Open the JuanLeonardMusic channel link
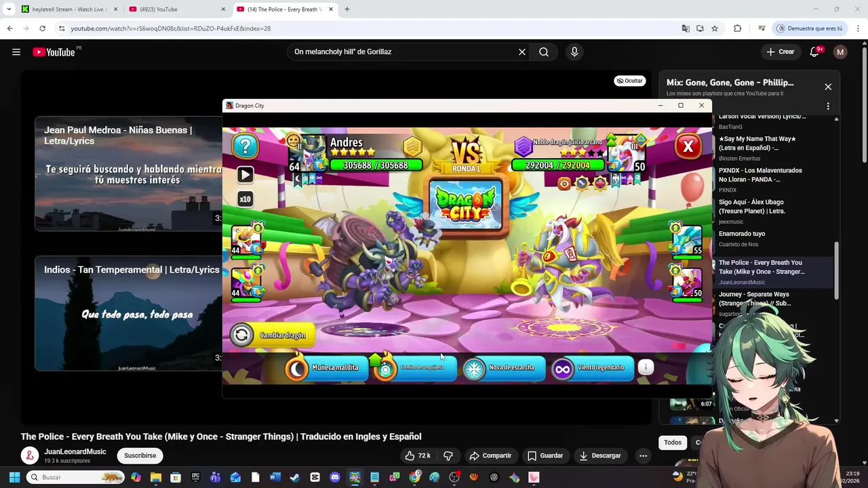Image resolution: width=868 pixels, height=488 pixels. [x=75, y=452]
